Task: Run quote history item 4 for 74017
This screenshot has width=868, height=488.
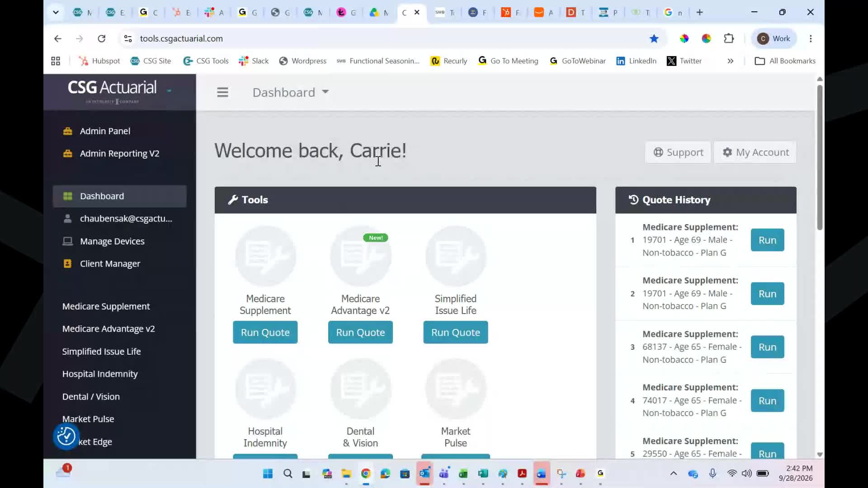Action: [x=767, y=401]
